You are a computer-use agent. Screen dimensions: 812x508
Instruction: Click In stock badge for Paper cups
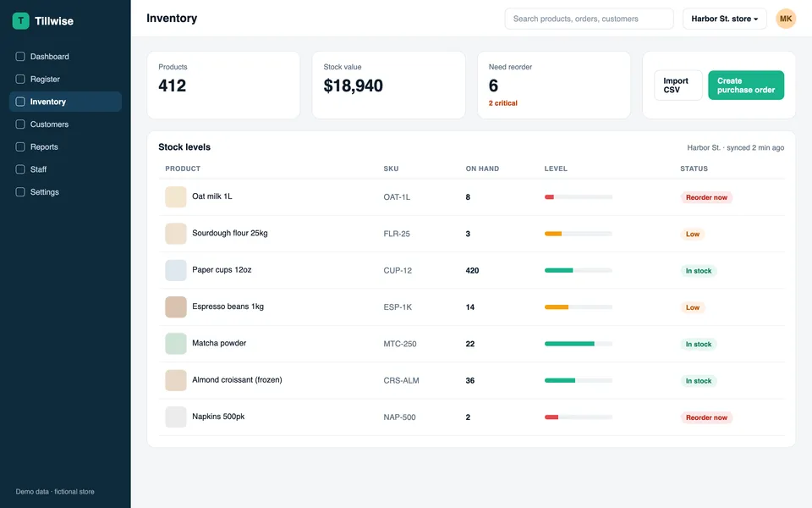click(699, 271)
